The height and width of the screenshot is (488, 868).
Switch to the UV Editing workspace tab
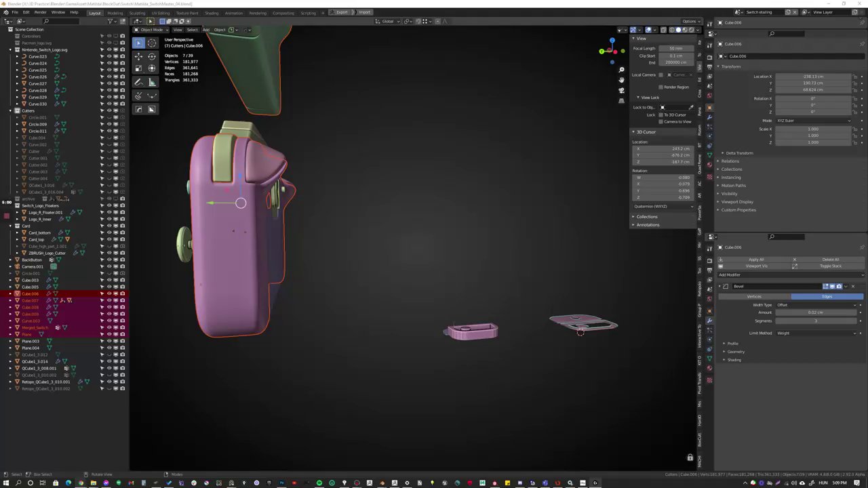(x=161, y=12)
